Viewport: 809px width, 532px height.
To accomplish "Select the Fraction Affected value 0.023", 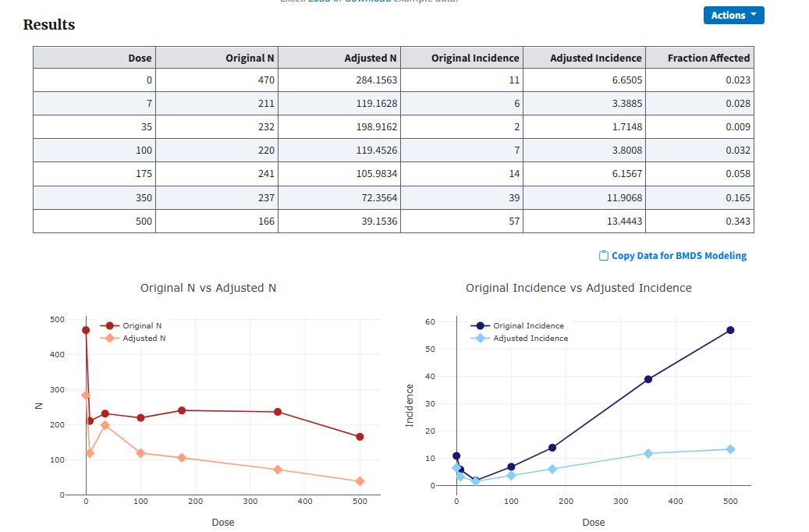I will pyautogui.click(x=738, y=80).
